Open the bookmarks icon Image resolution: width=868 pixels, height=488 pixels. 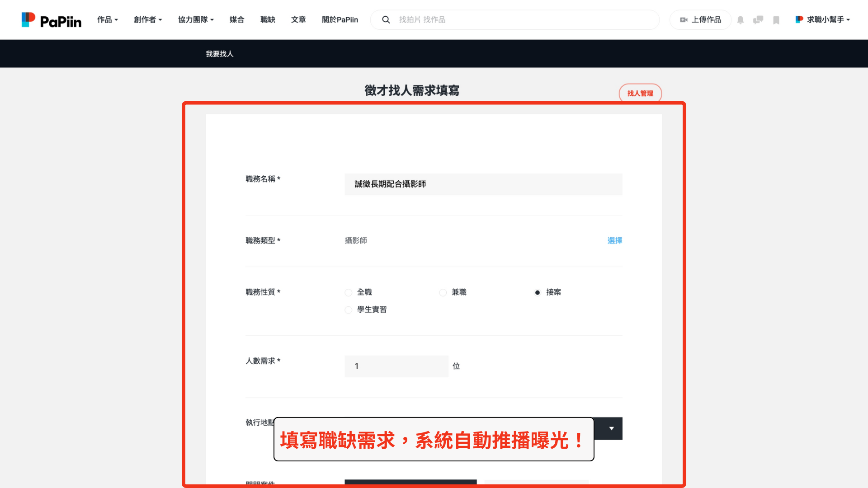click(776, 20)
